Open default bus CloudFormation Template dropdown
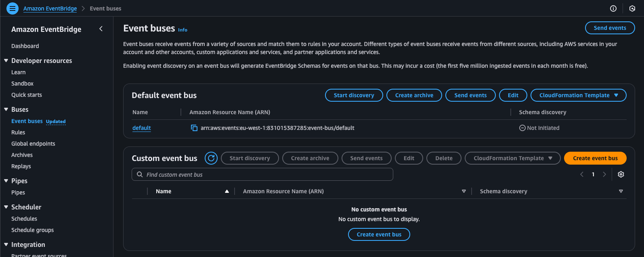This screenshot has height=257, width=644. click(x=578, y=95)
